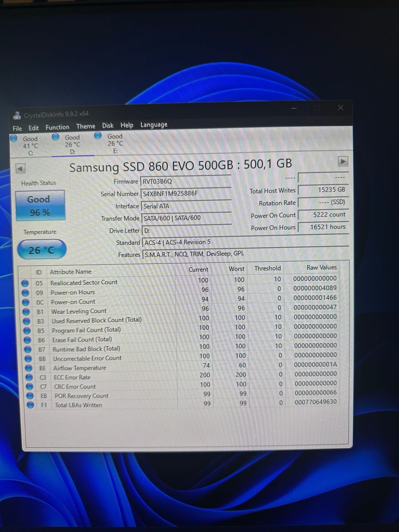
Task: Open the Disk menu
Action: pos(108,126)
